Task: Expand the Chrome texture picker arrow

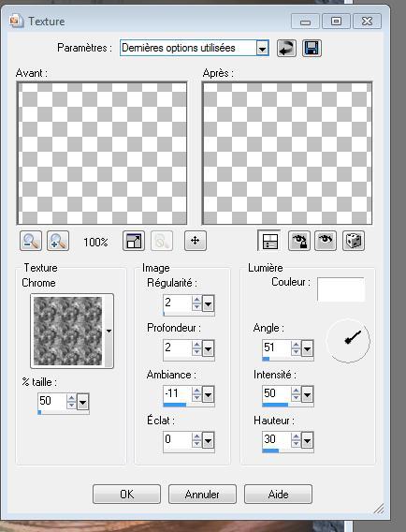Action: click(109, 331)
